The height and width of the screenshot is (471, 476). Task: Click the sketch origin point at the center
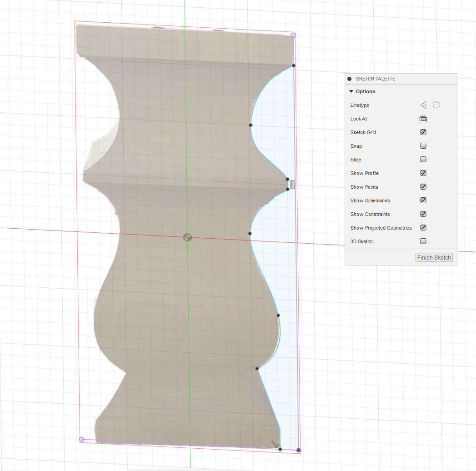[188, 237]
